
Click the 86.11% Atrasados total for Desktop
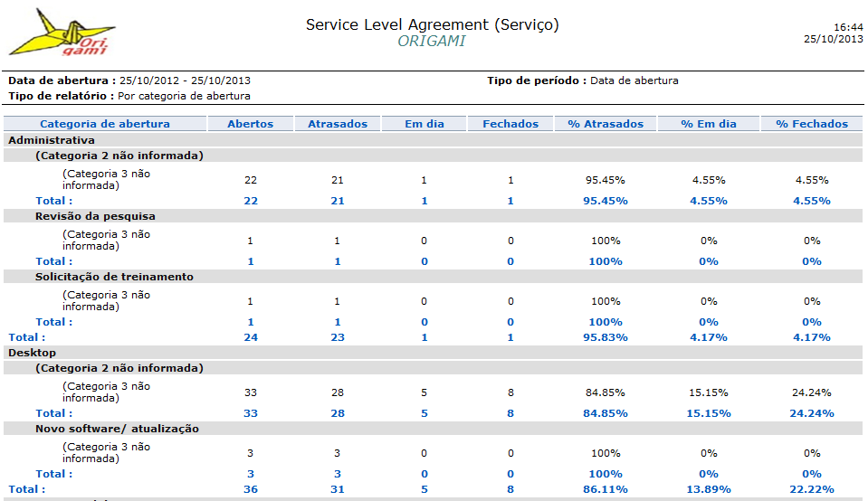click(606, 489)
